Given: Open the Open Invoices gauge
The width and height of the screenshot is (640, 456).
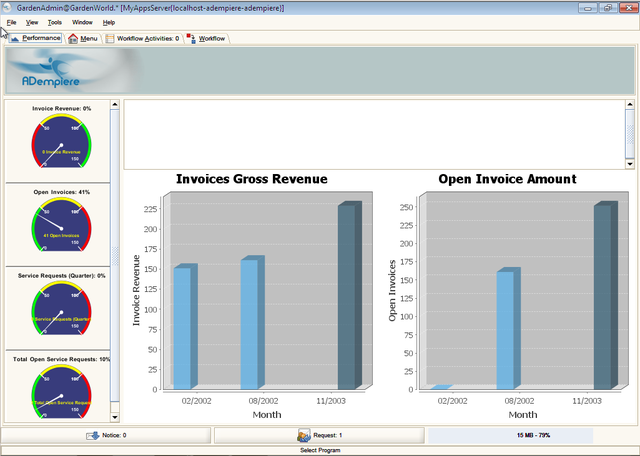Looking at the screenshot, I should pos(61,226).
